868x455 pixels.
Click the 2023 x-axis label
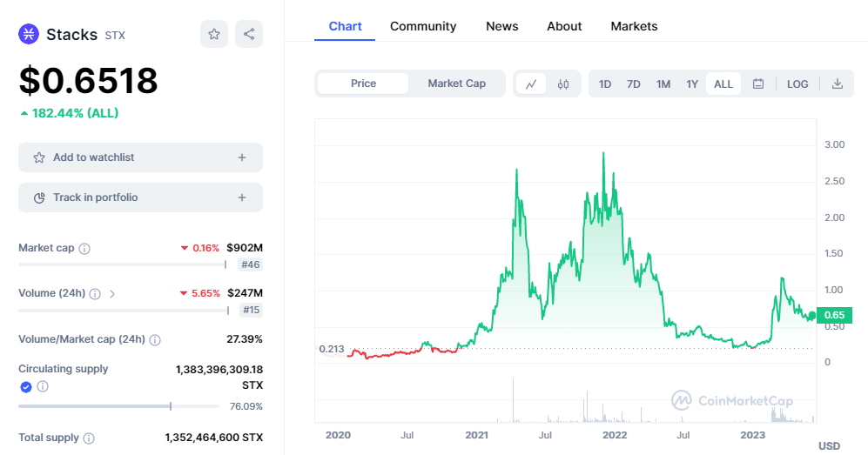click(752, 435)
